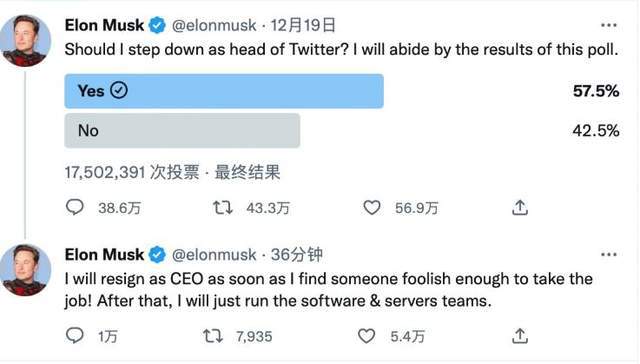Open the 12月19日 timestamp link
640x364 pixels.
click(x=303, y=25)
